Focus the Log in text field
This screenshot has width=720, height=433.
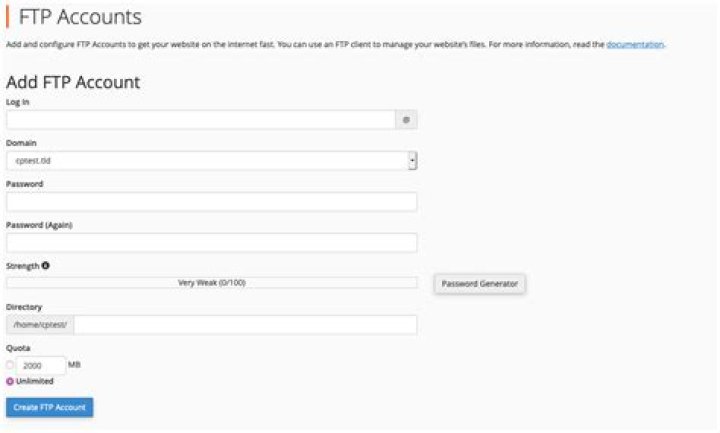(x=201, y=120)
